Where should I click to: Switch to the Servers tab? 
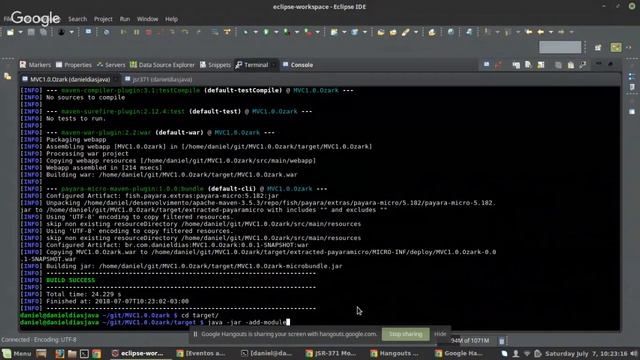coord(111,65)
